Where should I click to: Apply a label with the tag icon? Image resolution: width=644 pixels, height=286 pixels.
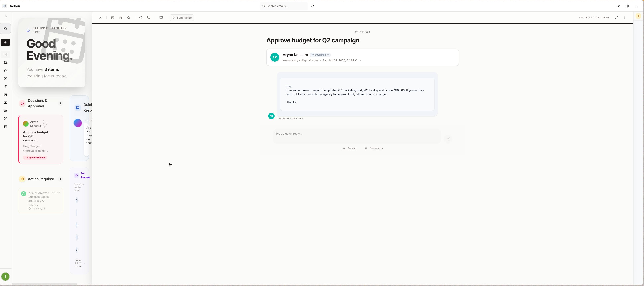149,17
